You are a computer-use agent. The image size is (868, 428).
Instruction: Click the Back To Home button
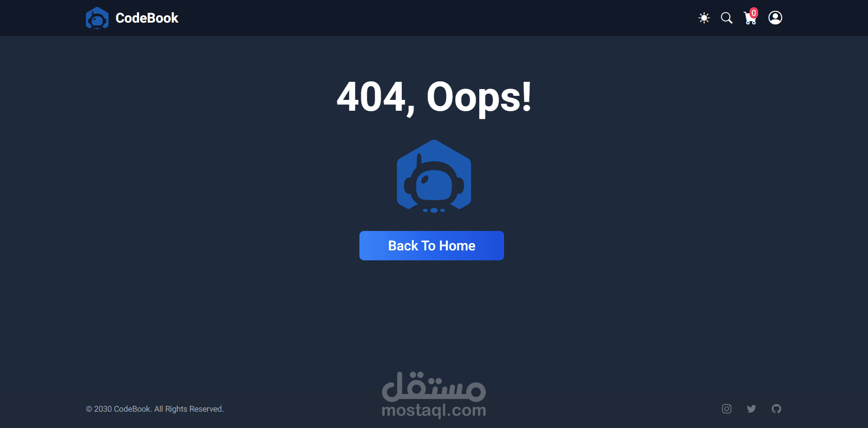(x=432, y=245)
